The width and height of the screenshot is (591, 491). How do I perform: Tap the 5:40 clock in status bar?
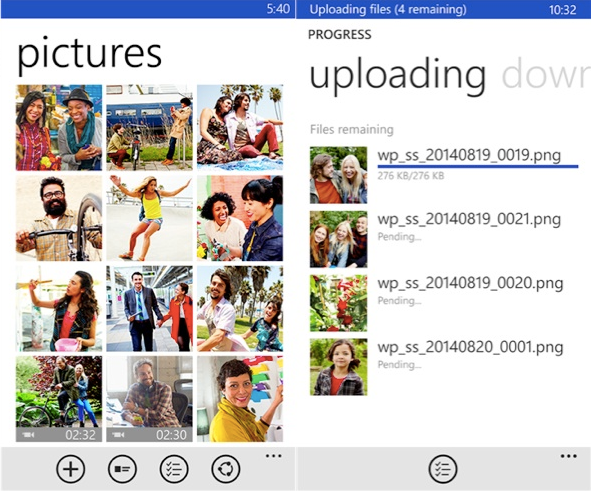point(278,9)
